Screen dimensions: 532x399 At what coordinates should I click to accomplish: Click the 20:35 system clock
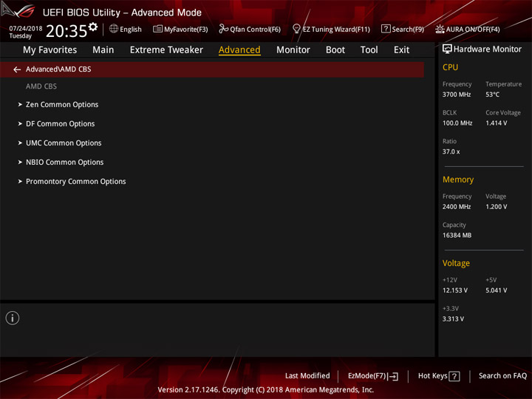pos(66,31)
